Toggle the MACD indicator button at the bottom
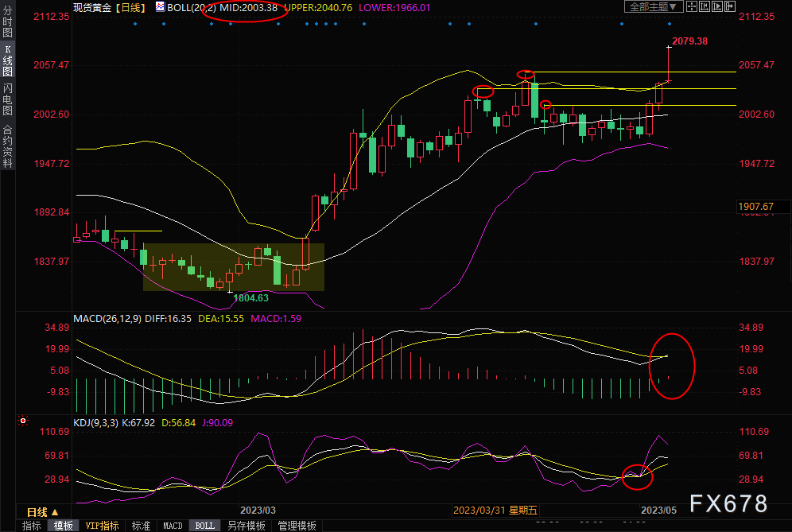 click(x=173, y=526)
